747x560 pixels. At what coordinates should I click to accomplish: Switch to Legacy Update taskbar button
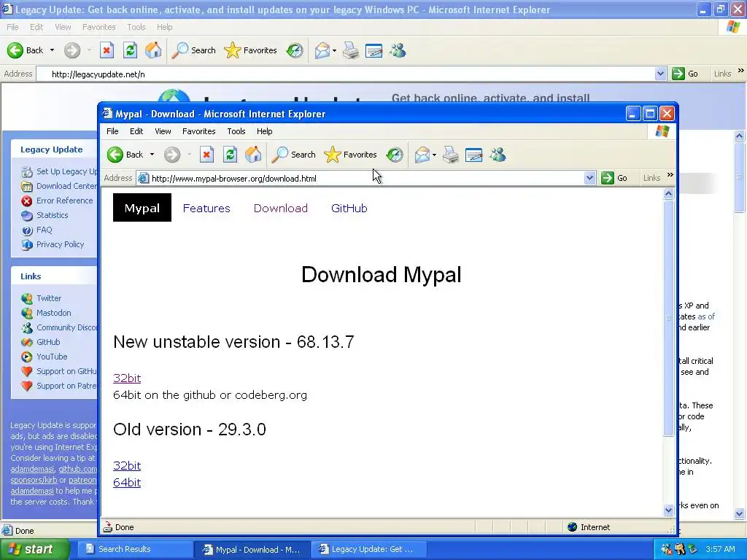click(368, 550)
